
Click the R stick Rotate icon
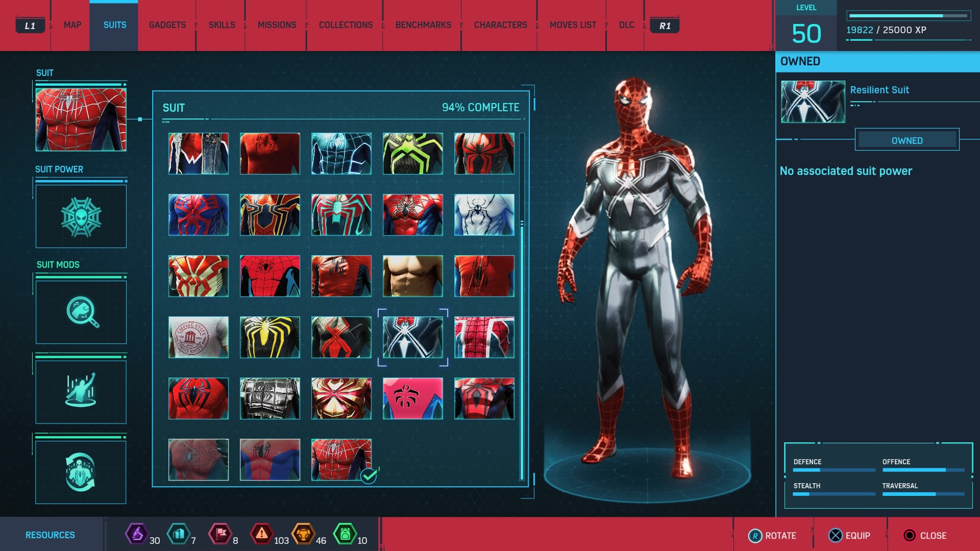(x=755, y=536)
